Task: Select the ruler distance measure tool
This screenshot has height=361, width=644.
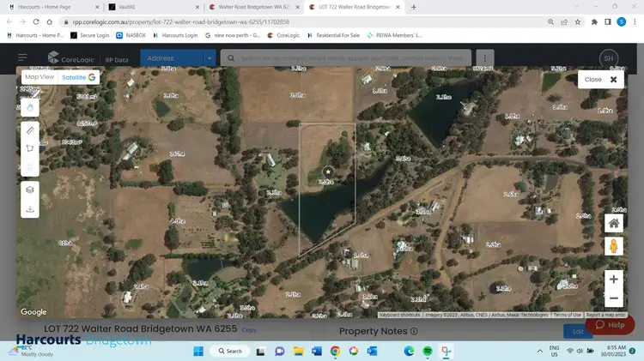Action: 30,130
